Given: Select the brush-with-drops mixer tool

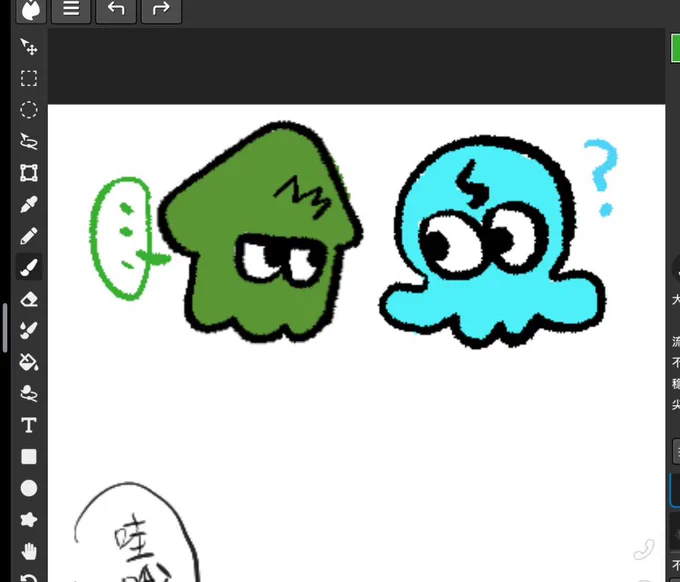Looking at the screenshot, I should (29, 330).
